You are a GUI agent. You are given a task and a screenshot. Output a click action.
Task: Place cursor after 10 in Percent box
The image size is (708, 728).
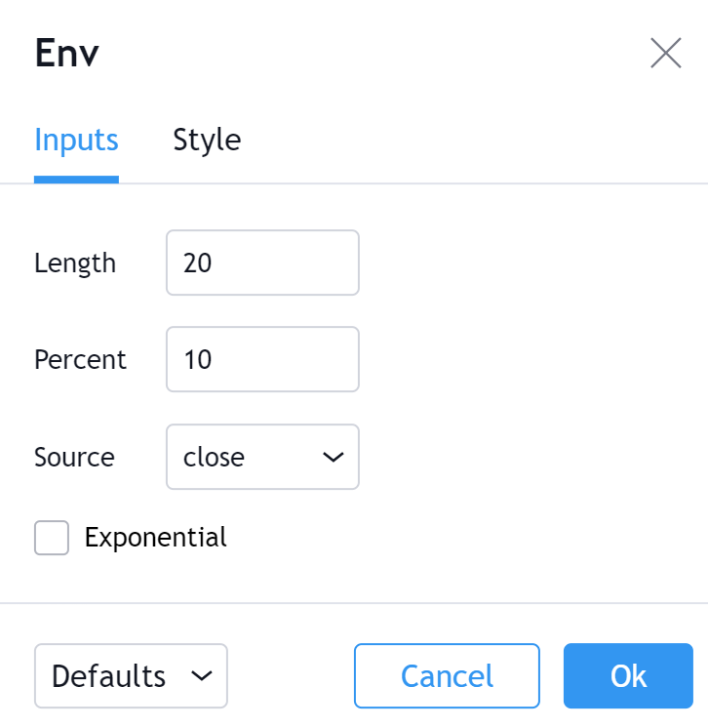215,360
